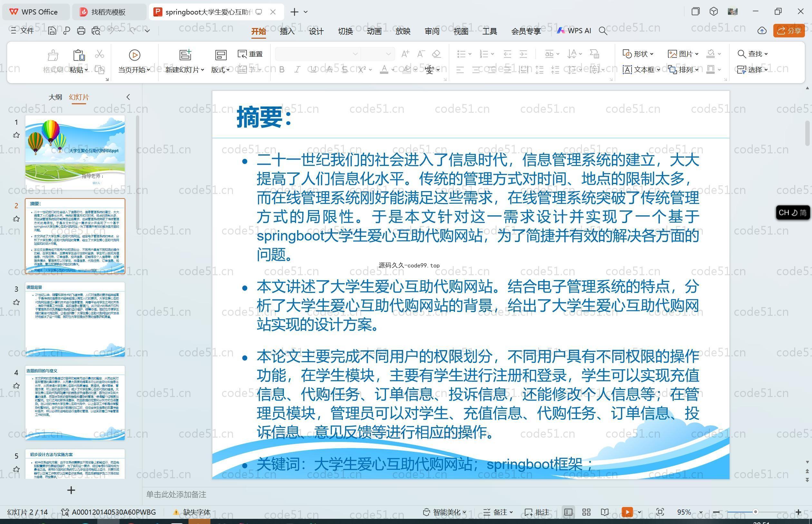The image size is (812, 524).
Task: Click the Share (分享) button
Action: [x=789, y=31]
